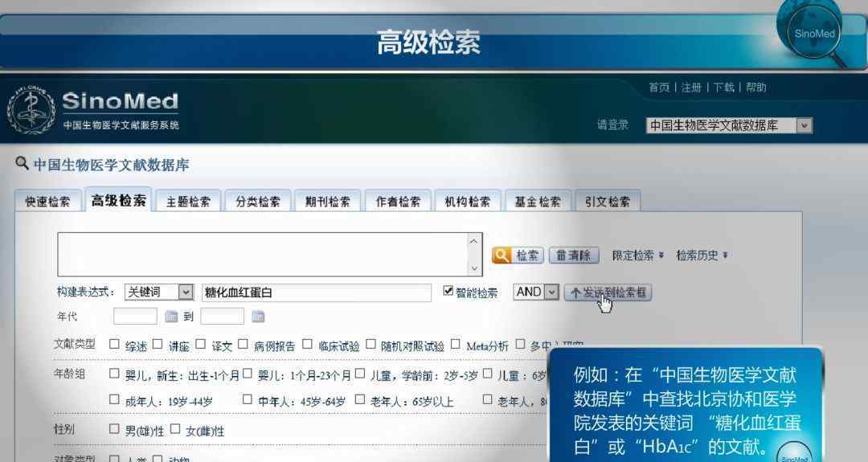Click scroll up arrow in query box
Viewport: 868px width, 462px height.
tap(473, 241)
